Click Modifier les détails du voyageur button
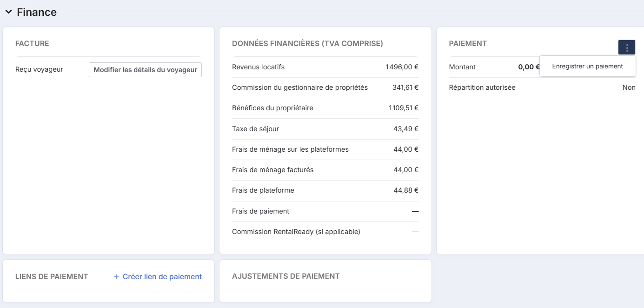 (x=146, y=70)
